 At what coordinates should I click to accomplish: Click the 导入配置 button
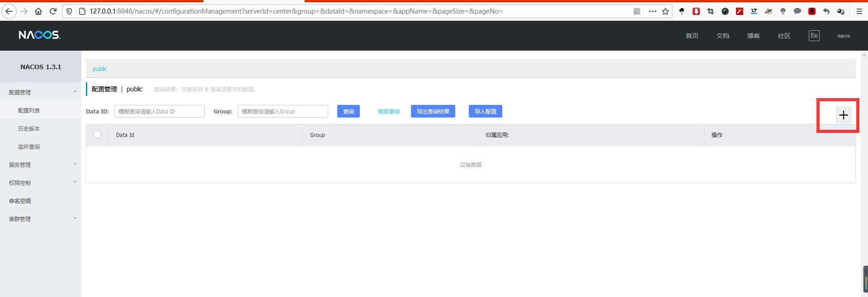(x=485, y=111)
